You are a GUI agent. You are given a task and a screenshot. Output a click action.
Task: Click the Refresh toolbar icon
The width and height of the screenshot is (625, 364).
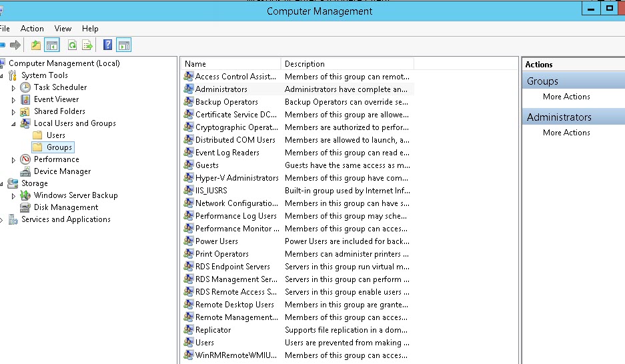71,45
